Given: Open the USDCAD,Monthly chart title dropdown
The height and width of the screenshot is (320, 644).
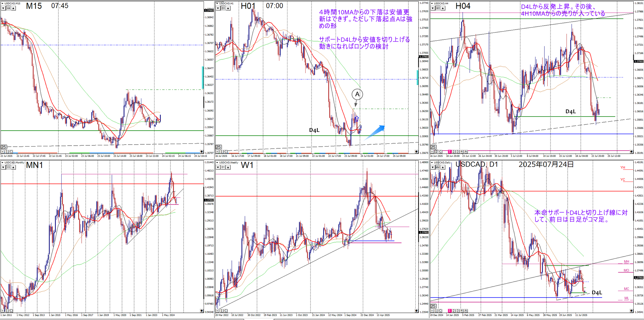Looking at the screenshot, I should pos(3,162).
